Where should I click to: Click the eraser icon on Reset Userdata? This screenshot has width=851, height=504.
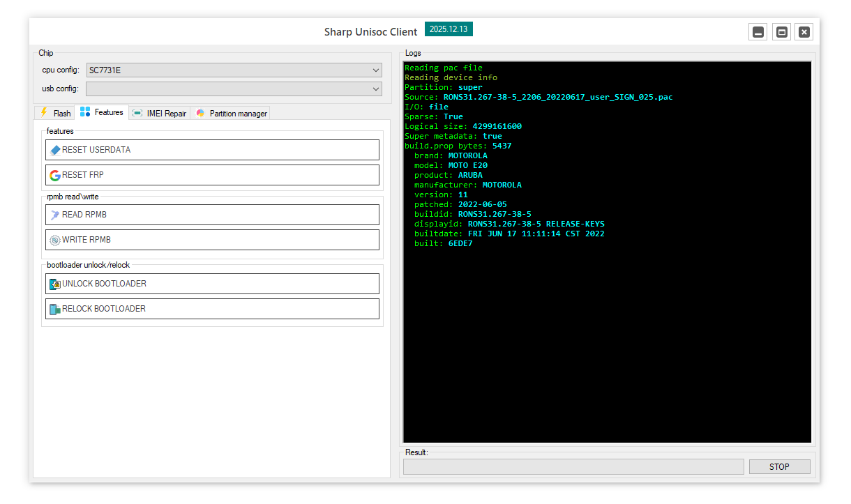click(x=55, y=150)
